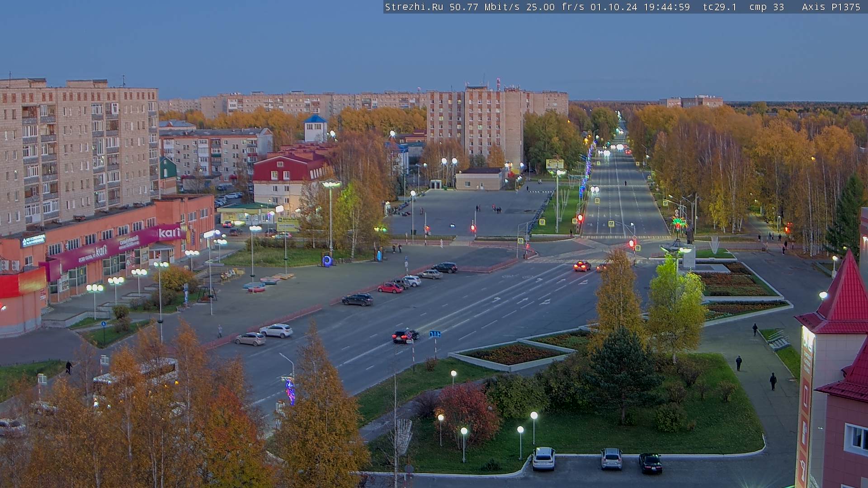The width and height of the screenshot is (868, 488).
Task: Click the Axis P1375 camera model text
Action: tap(831, 7)
